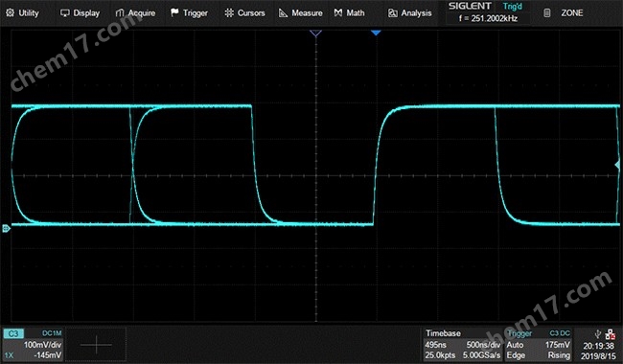Click the trigger level arrow on right edge
Viewport: 623px width, 364px height.
tap(617, 165)
